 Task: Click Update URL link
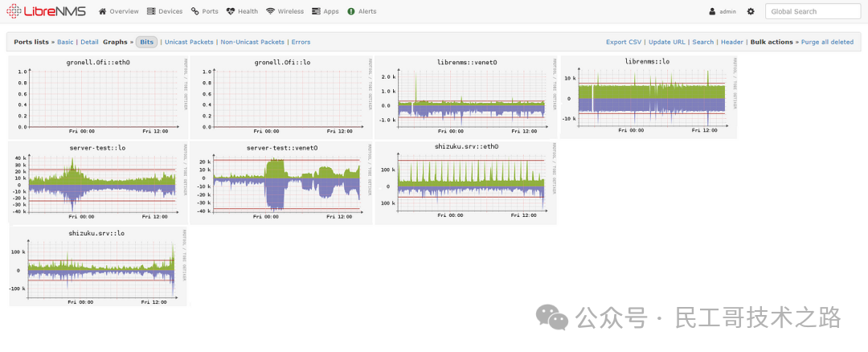(x=666, y=42)
